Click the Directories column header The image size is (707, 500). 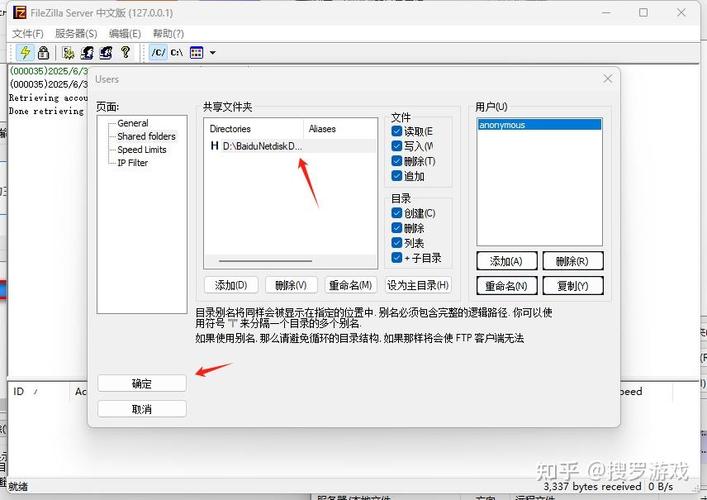[254, 129]
